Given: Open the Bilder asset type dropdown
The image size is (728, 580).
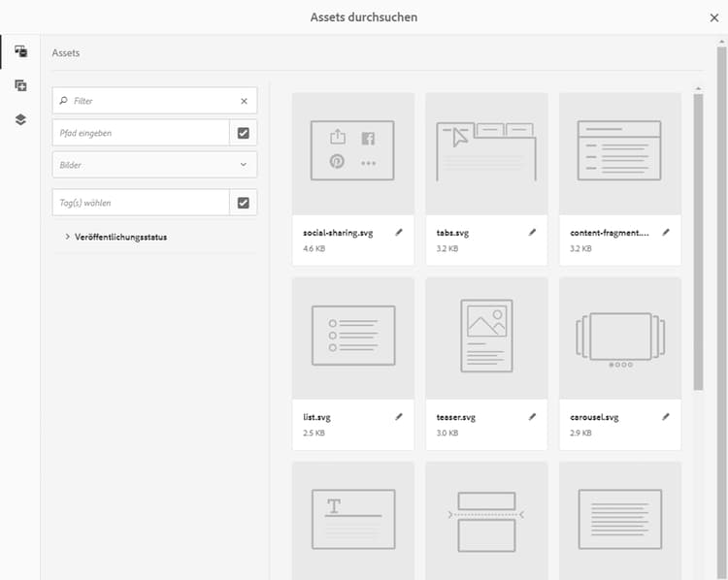Looking at the screenshot, I should (x=154, y=165).
